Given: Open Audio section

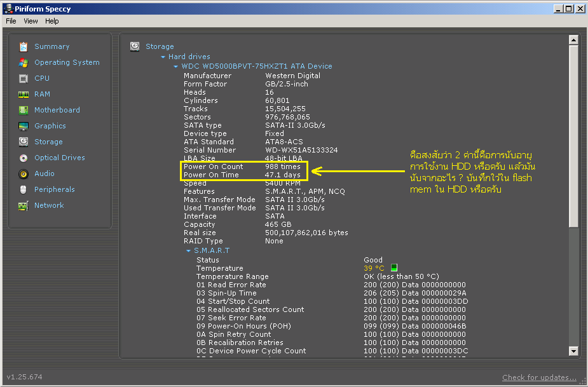Looking at the screenshot, I should pyautogui.click(x=44, y=173).
